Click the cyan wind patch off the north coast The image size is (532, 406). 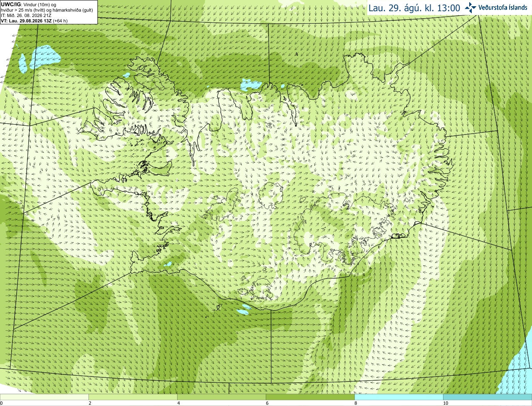(251, 85)
